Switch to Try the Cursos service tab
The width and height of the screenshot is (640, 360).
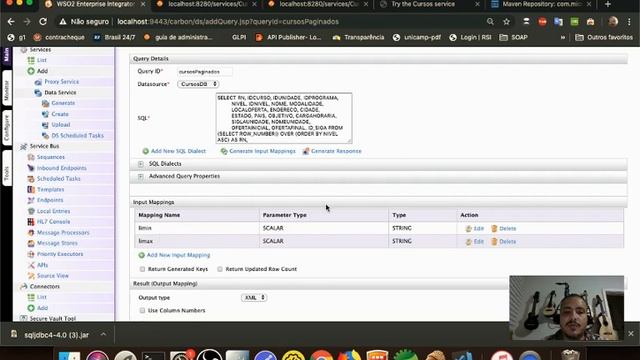coord(430,4)
